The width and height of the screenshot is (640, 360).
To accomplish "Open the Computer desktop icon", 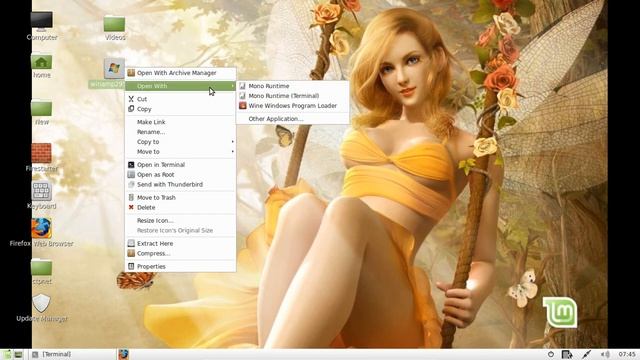I will [x=42, y=22].
